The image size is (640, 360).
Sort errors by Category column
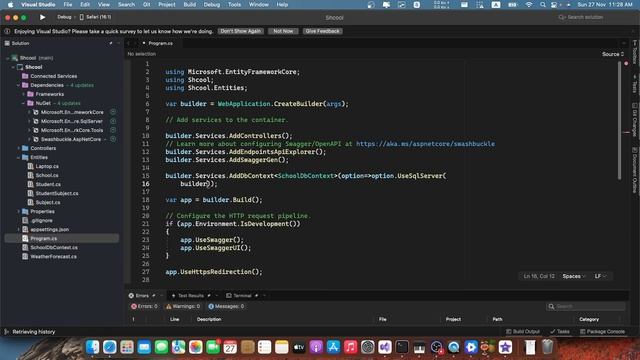point(589,319)
